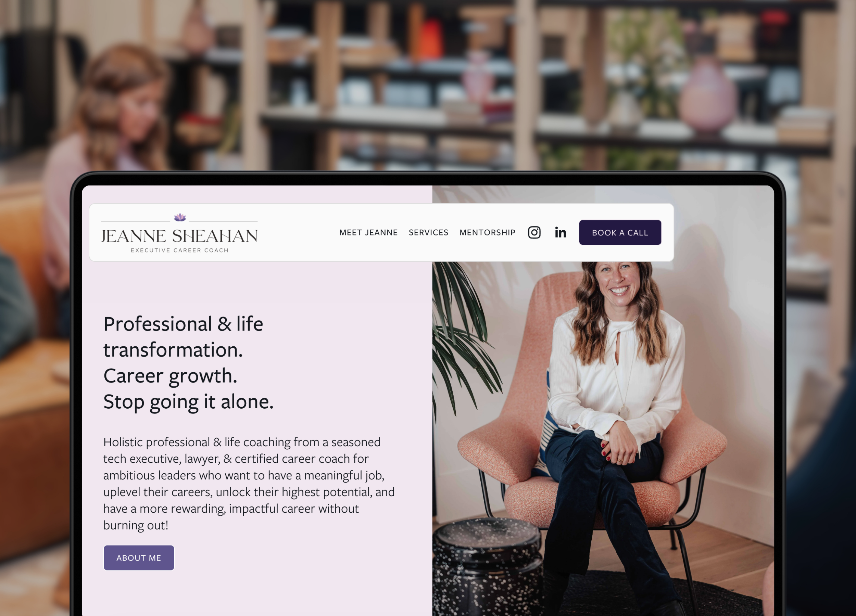Open the Services menu item
This screenshot has height=616, width=856.
pyautogui.click(x=428, y=232)
